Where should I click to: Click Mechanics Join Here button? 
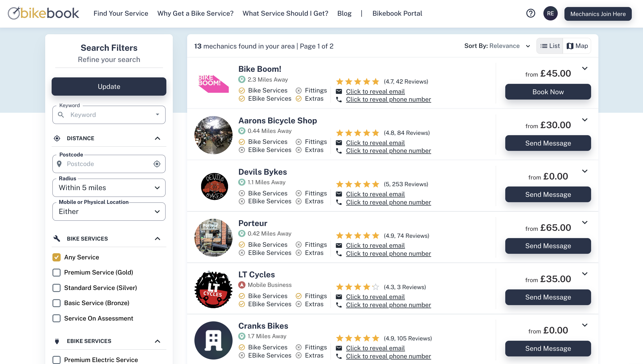click(x=598, y=14)
